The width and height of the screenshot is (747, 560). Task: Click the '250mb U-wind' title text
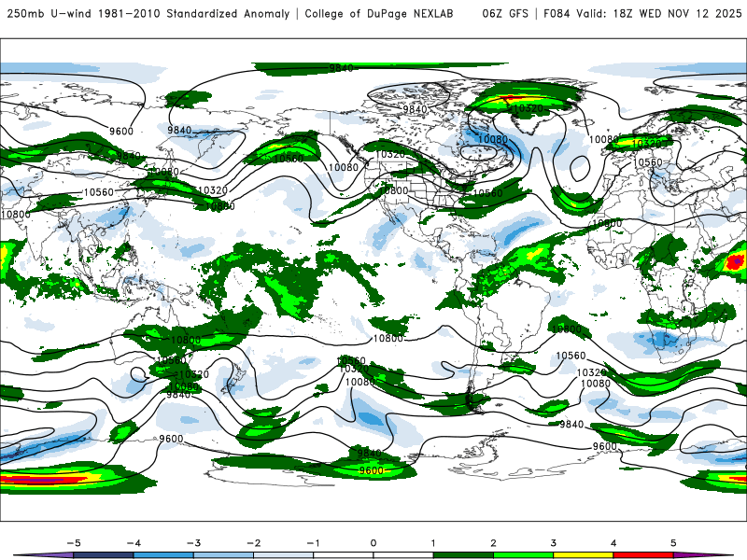point(49,14)
